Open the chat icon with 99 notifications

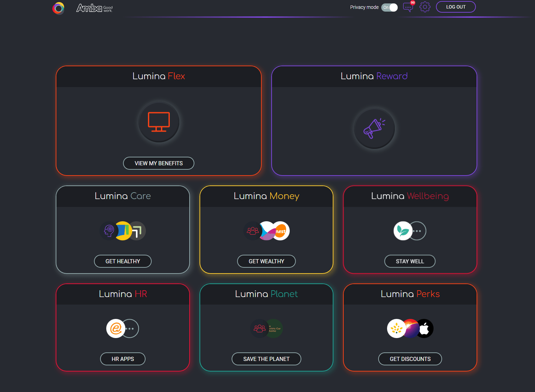pos(408,7)
